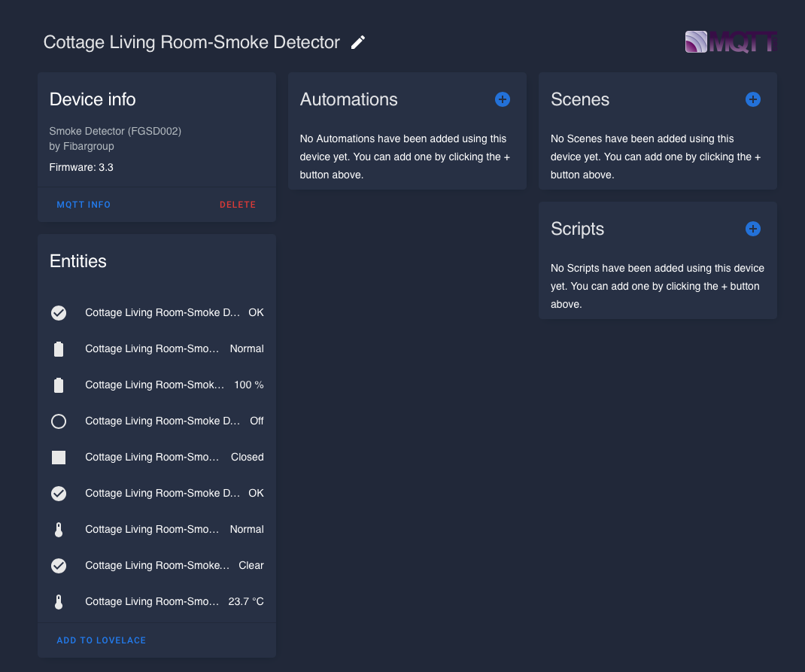
Task: Add a new automation with the plus icon
Action: click(503, 99)
